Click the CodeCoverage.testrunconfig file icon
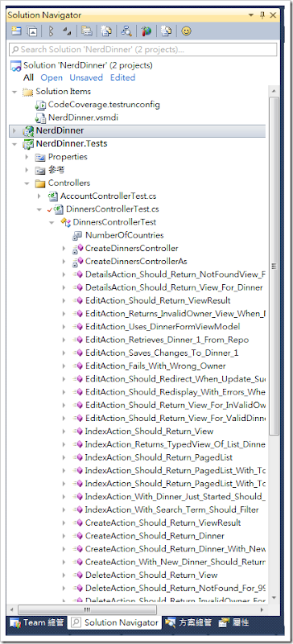The image size is (293, 644). [x=40, y=105]
